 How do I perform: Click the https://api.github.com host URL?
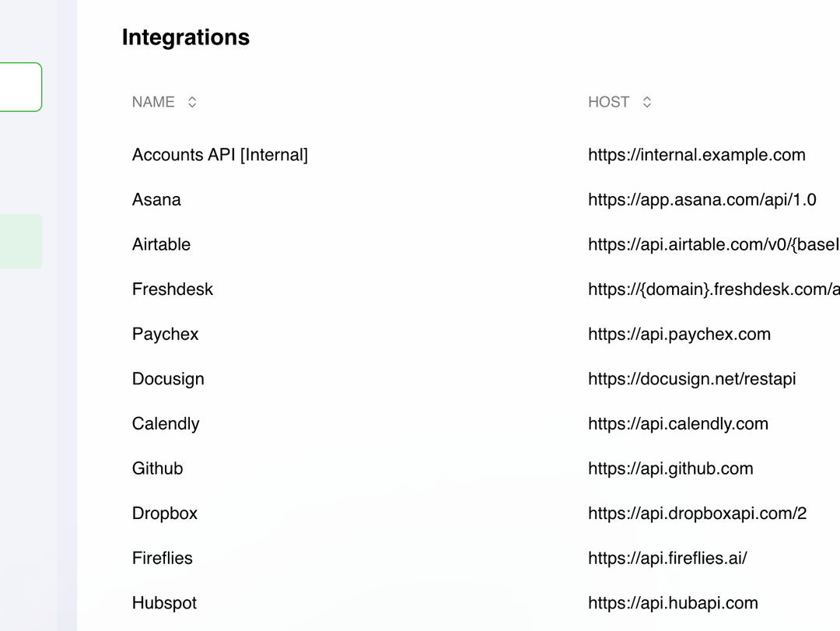(x=670, y=468)
